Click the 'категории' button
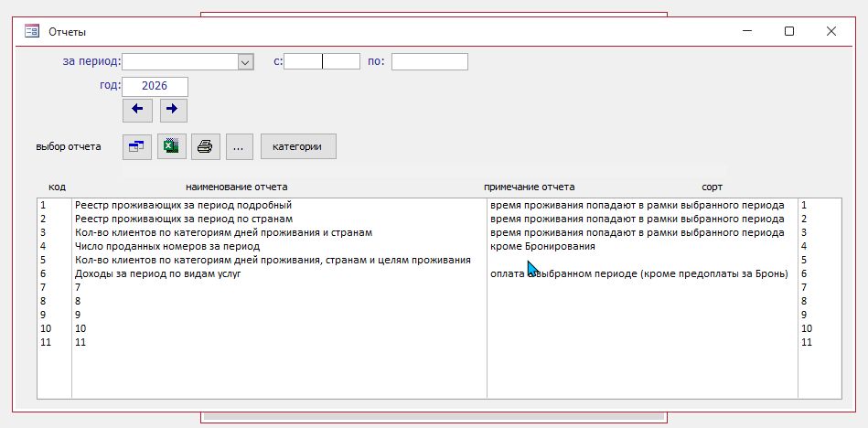The height and width of the screenshot is (428, 868). pyautogui.click(x=298, y=146)
